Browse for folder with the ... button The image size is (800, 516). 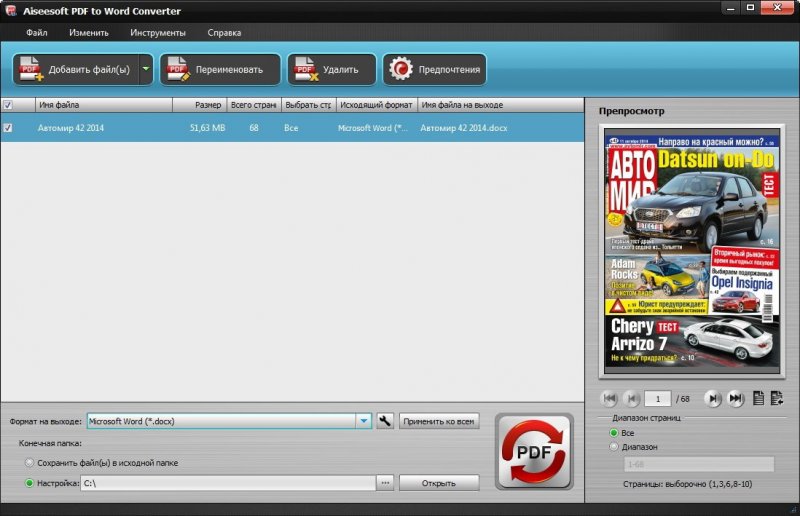385,483
